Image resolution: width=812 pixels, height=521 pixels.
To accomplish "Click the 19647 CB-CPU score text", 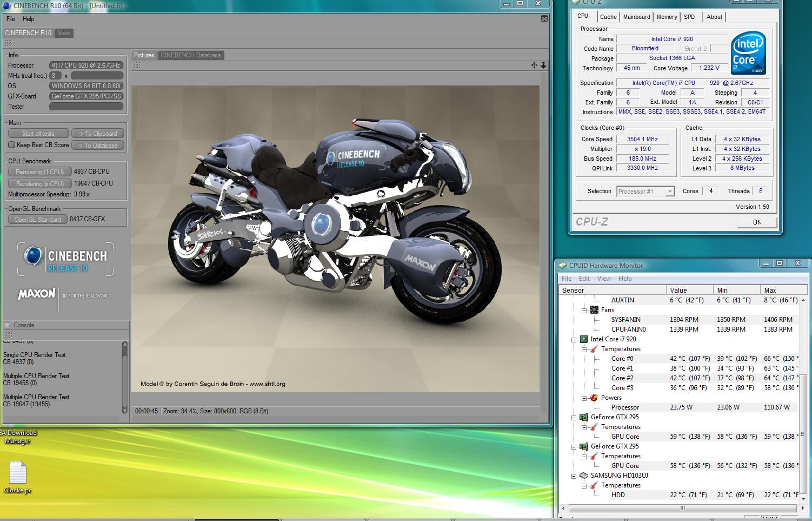I will (x=94, y=183).
